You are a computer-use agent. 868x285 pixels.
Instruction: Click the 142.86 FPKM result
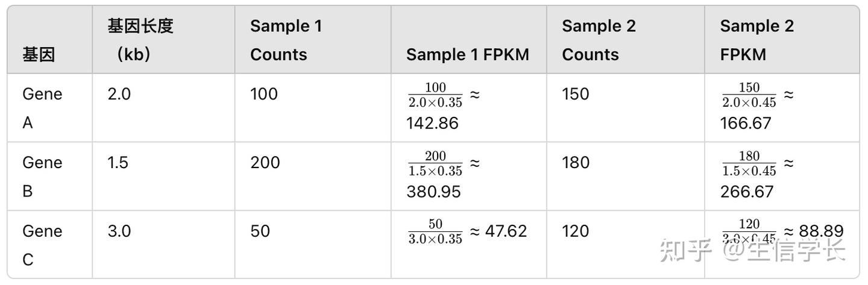tap(432, 123)
